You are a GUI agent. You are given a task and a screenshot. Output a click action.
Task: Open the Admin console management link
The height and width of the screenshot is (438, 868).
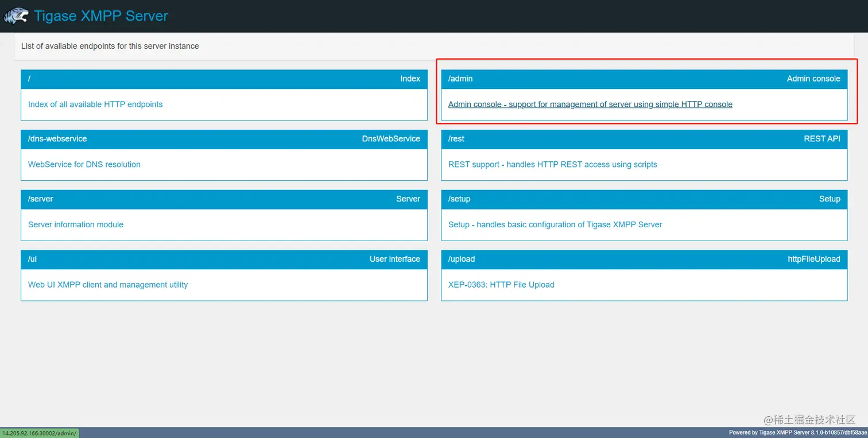point(590,104)
